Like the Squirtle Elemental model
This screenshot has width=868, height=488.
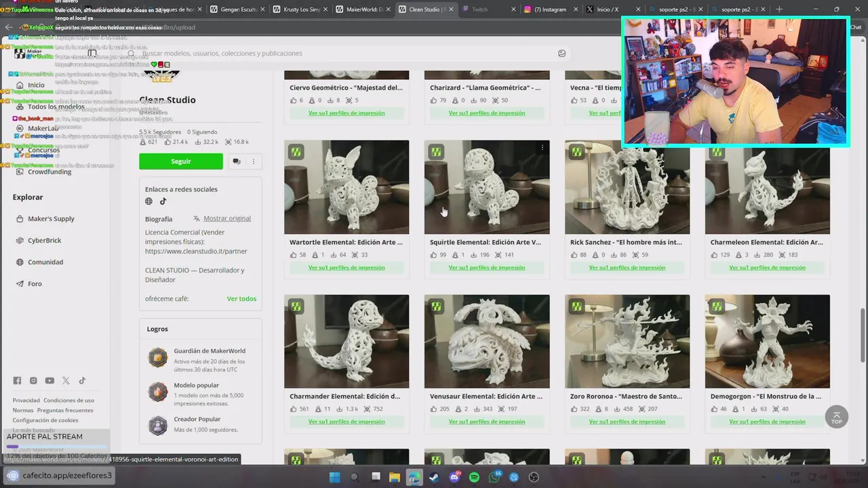point(433,255)
